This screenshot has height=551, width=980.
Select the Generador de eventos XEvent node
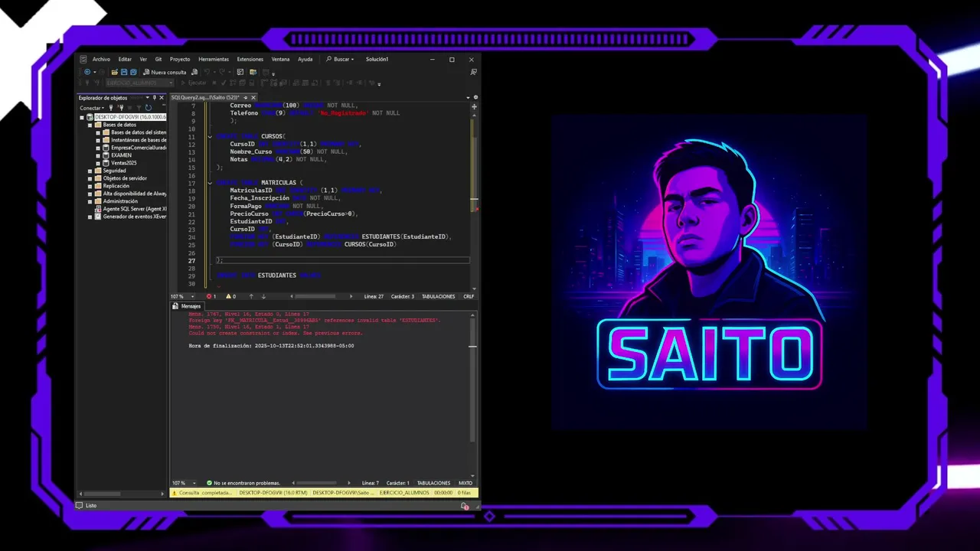(135, 217)
